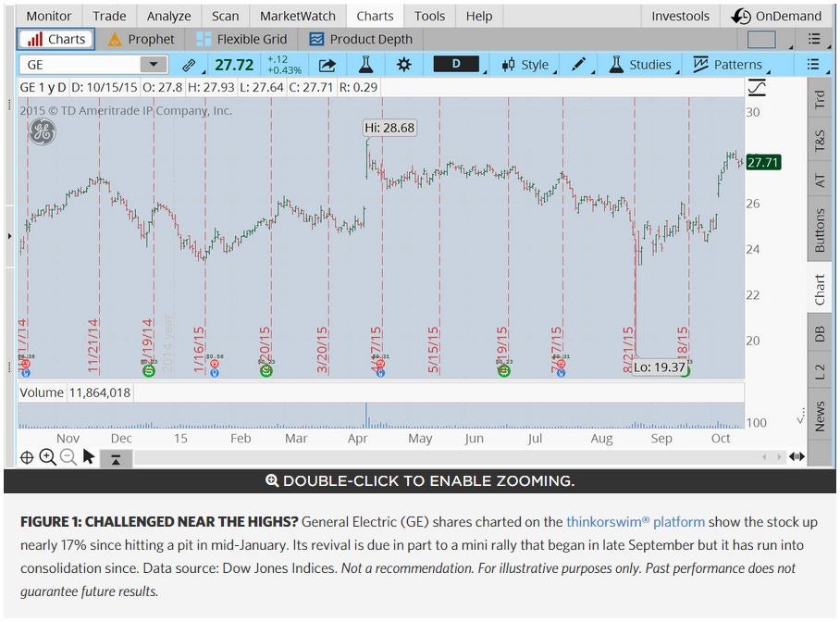Click the 27.71 last price label on axis

pos(763,162)
